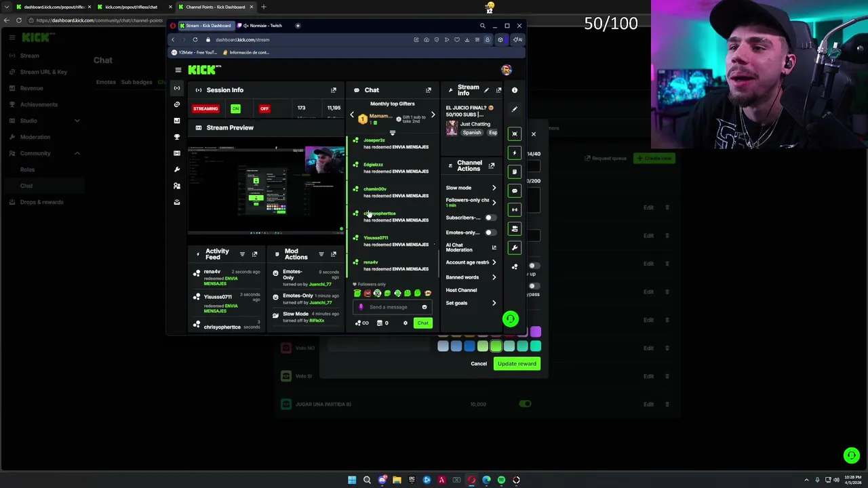Edit Stream info with the pencil icon
The image size is (868, 488).
[x=486, y=90]
